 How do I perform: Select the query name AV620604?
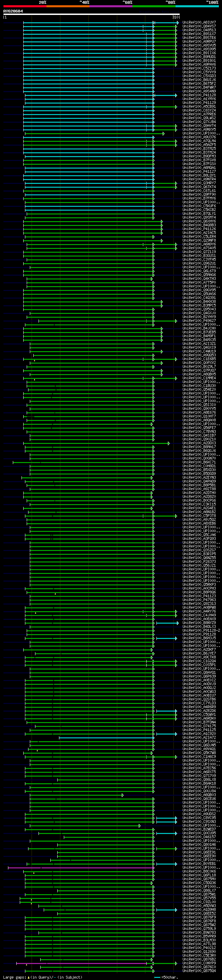[x=13, y=11]
